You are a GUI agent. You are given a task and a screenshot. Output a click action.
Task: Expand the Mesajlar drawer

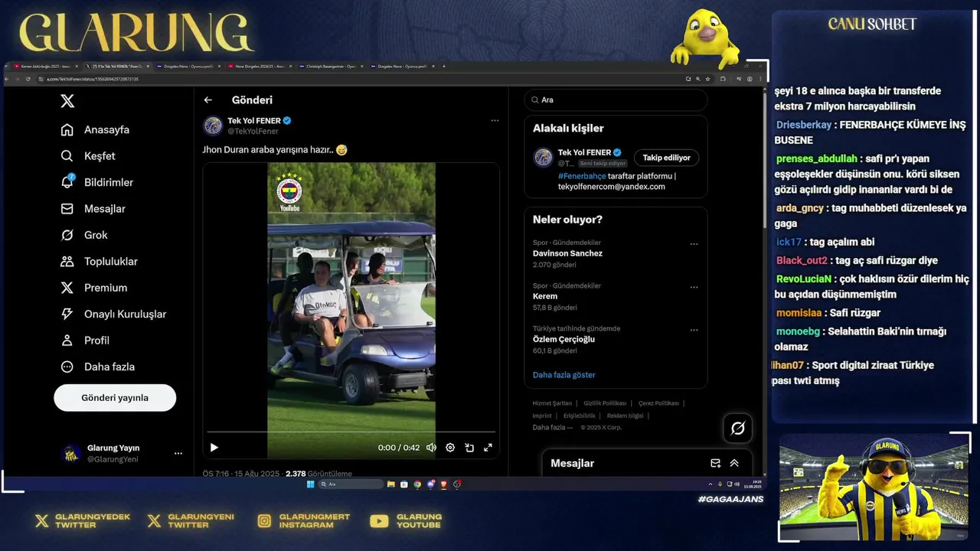click(734, 463)
